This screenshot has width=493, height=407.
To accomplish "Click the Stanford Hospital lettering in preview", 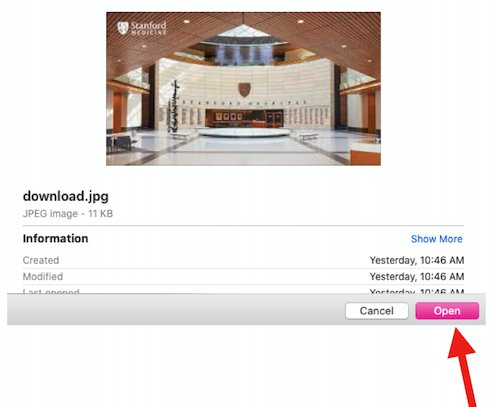I will pos(244,103).
